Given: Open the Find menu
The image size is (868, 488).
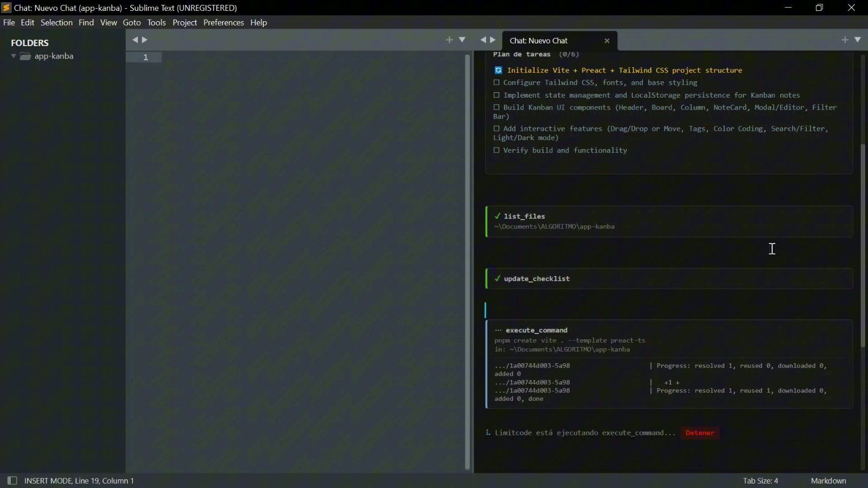Looking at the screenshot, I should point(86,22).
